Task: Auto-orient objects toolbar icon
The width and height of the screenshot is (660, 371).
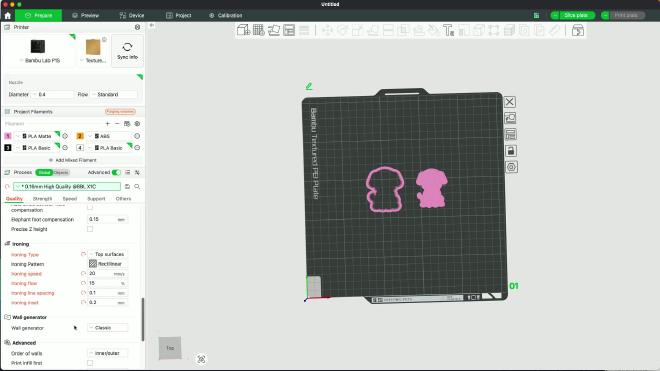Action: pyautogui.click(x=274, y=30)
